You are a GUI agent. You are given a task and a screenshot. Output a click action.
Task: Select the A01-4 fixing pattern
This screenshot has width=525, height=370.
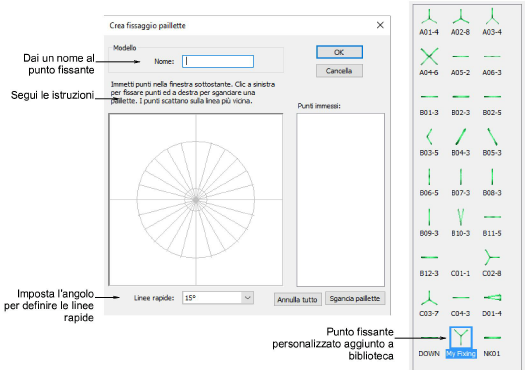coord(429,22)
